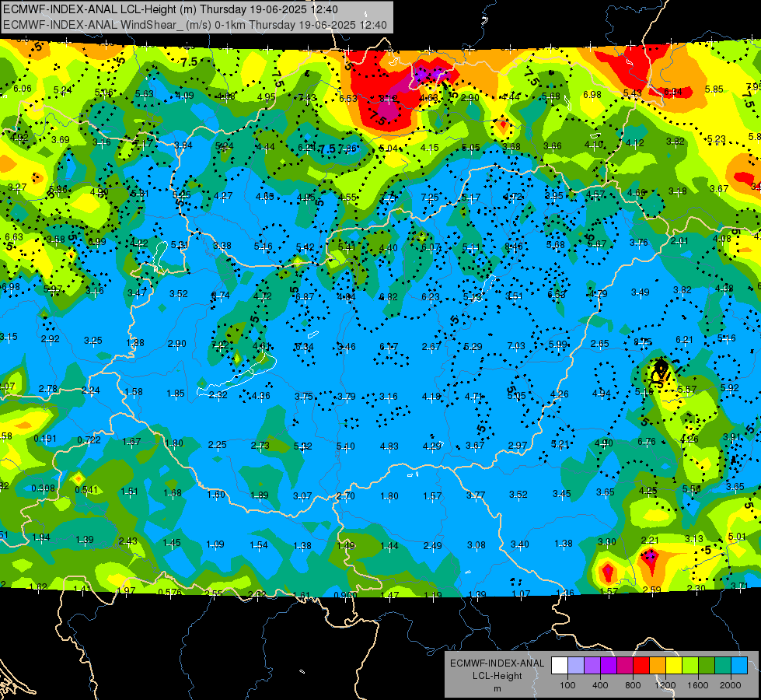Viewport: 761px width, 700px height.
Task: Click the wind shear value 8.75
Action: (x=643, y=342)
